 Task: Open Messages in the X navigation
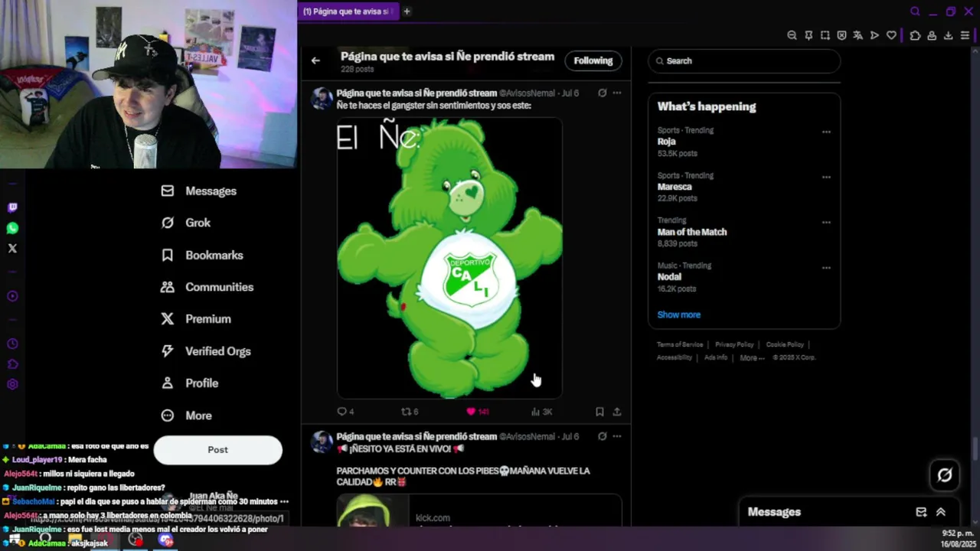pos(198,191)
